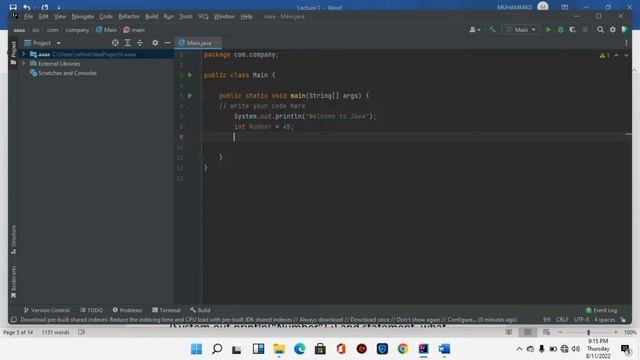Toggle the Structure tool window side tab
Screen dimensions: 640x360
tap(13, 240)
